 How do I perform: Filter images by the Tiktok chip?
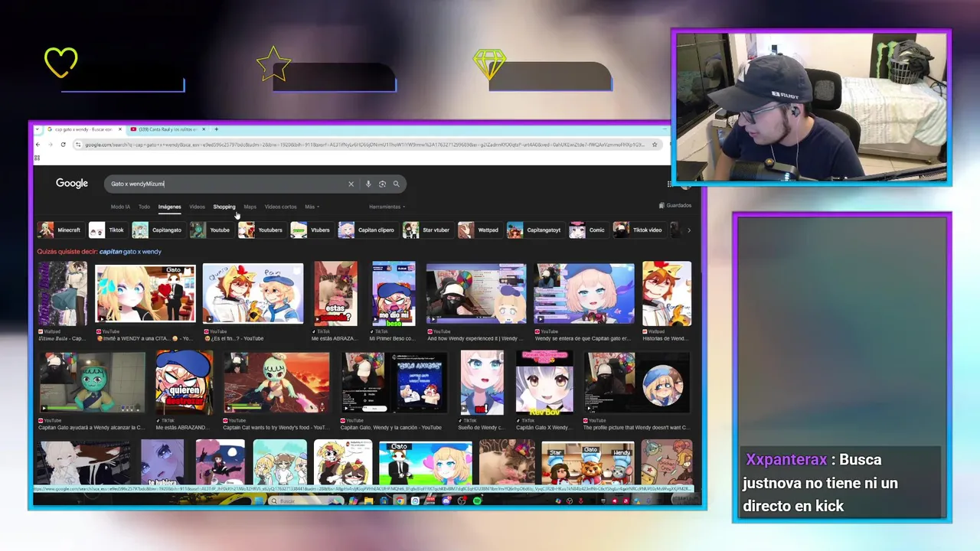[x=107, y=230]
